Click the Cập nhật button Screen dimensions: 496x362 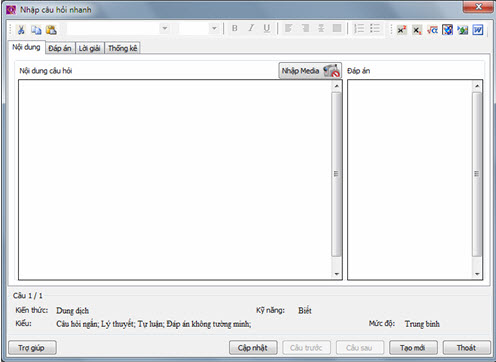point(253,348)
